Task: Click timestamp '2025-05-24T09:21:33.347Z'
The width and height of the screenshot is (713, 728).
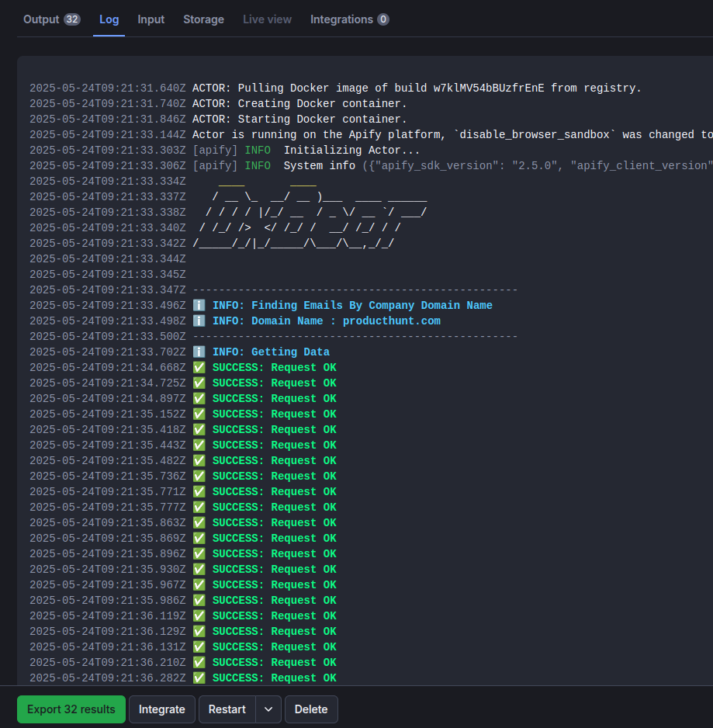Action: pyautogui.click(x=108, y=289)
